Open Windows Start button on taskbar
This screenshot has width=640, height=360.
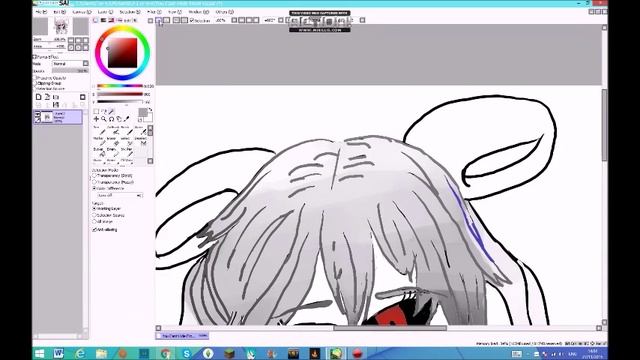pyautogui.click(x=40, y=353)
